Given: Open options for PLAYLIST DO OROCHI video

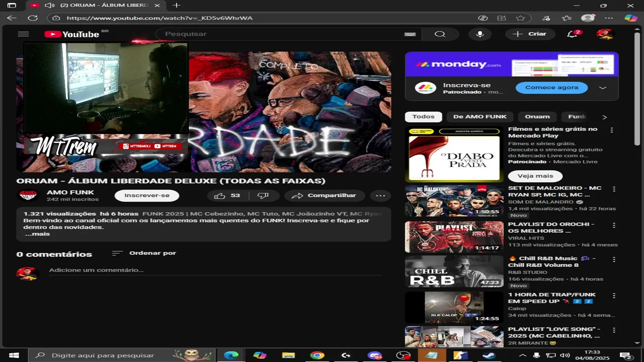Looking at the screenshot, I should [x=614, y=225].
